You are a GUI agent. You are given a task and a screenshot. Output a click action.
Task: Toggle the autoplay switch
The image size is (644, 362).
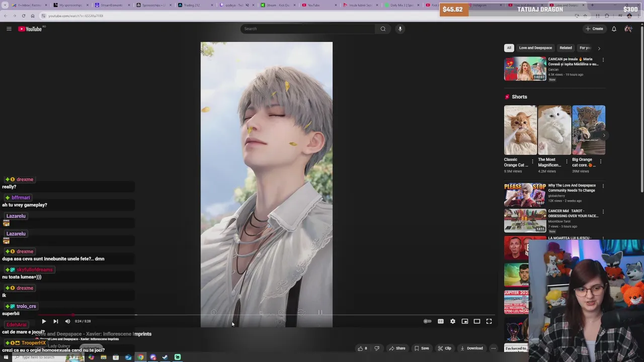(427, 321)
